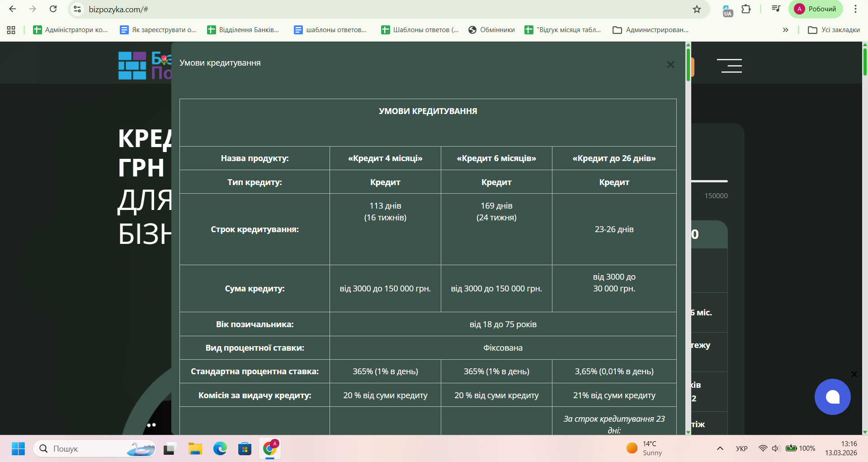Click the taskbar Пошук search box

click(x=94, y=448)
